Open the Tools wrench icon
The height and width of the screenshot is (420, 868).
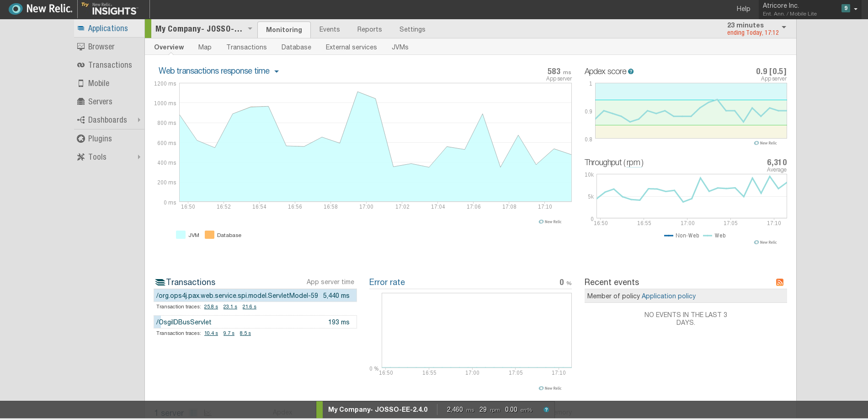(81, 157)
